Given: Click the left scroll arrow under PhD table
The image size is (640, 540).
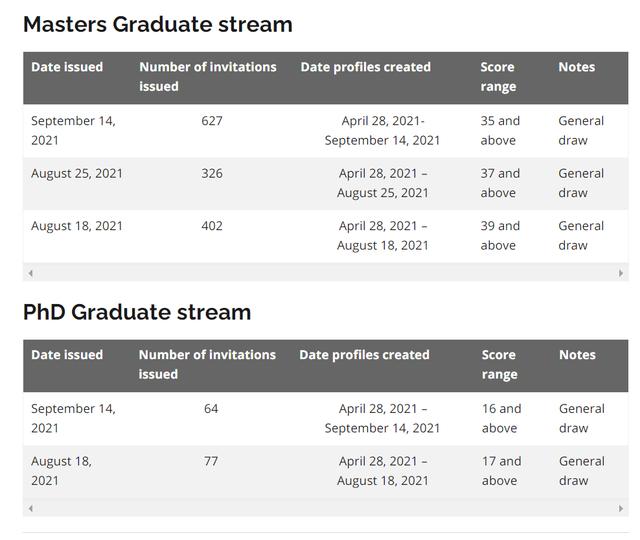Looking at the screenshot, I should (30, 509).
